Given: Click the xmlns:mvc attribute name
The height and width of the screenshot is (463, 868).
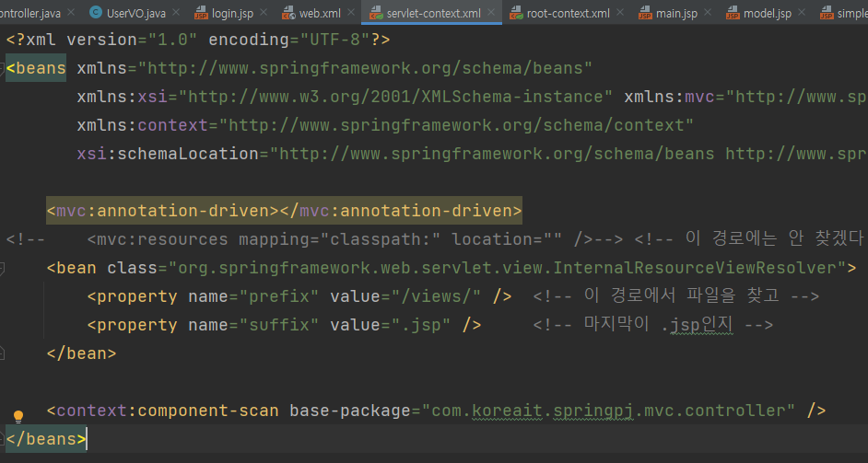Looking at the screenshot, I should [x=670, y=97].
